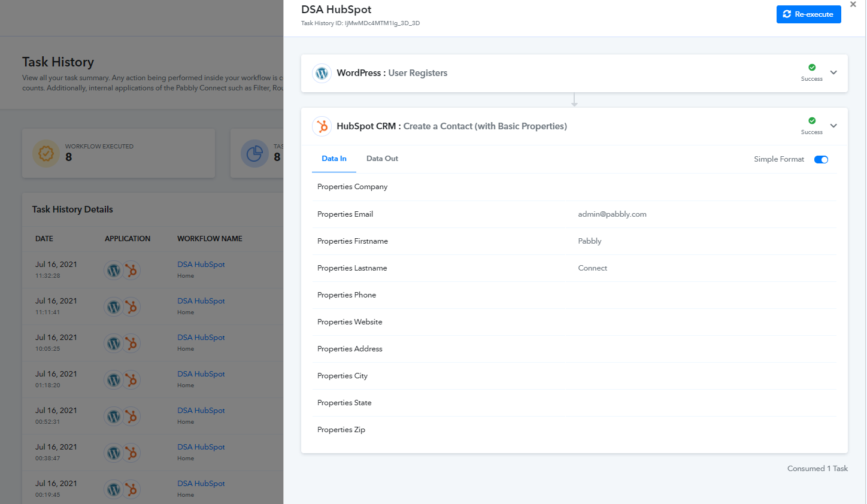
Task: Click the HubSpot icon in the 00:38:47 row
Action: (131, 453)
